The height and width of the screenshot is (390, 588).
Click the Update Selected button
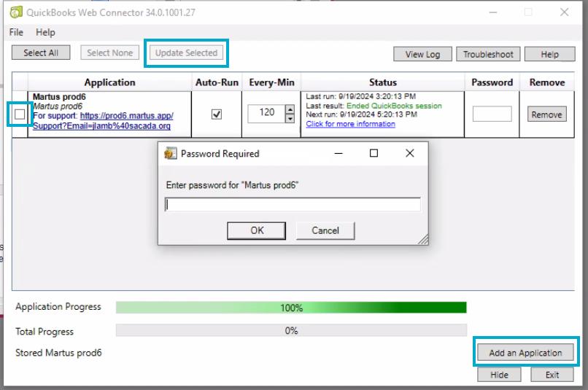pos(186,52)
